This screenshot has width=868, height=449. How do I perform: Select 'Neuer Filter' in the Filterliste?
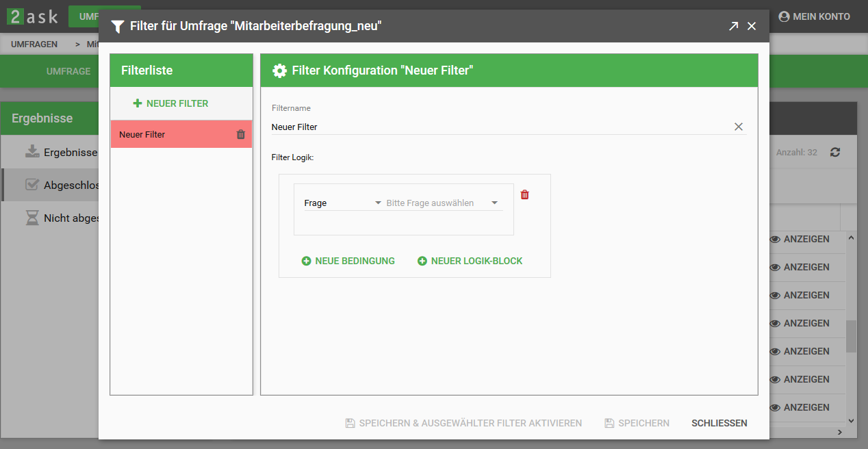point(181,134)
